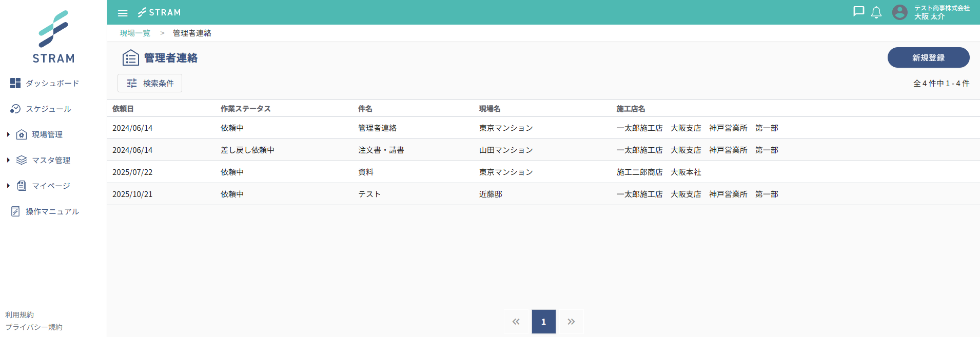
Task: Click 施工二郎商店 大阪本社 cell
Action: pyautogui.click(x=659, y=172)
